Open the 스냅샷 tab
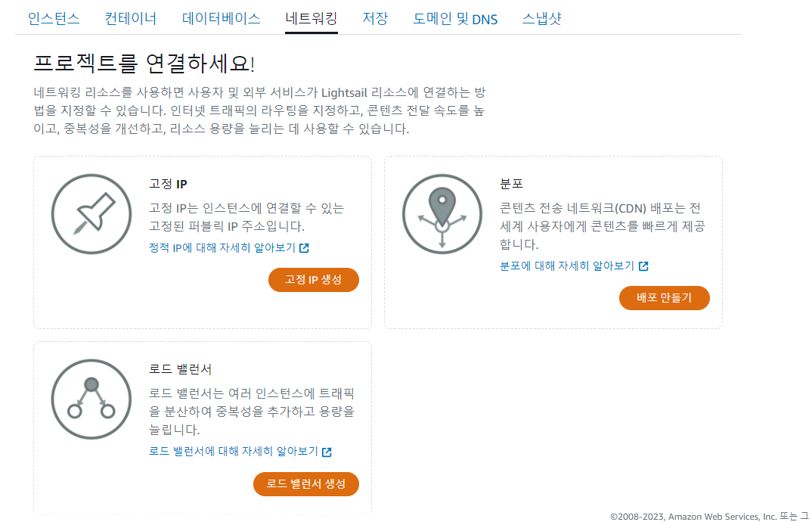Image resolution: width=812 pixels, height=522 pixels. pos(541,19)
